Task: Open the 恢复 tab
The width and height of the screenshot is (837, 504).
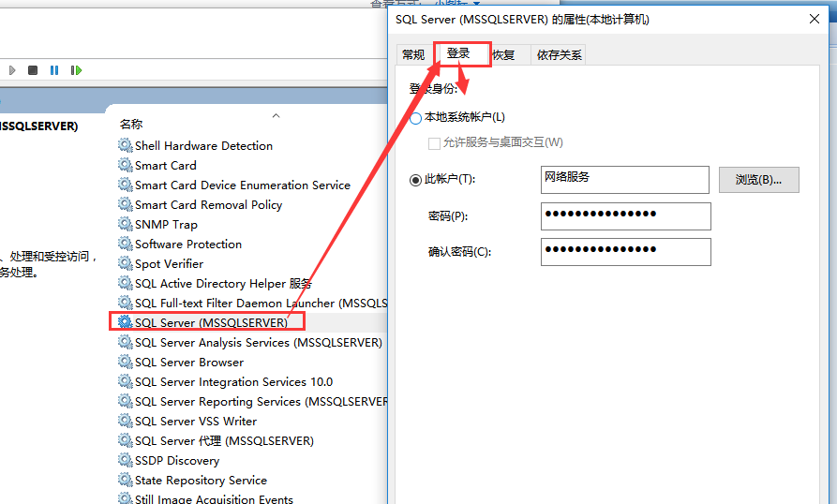Action: pyautogui.click(x=504, y=55)
